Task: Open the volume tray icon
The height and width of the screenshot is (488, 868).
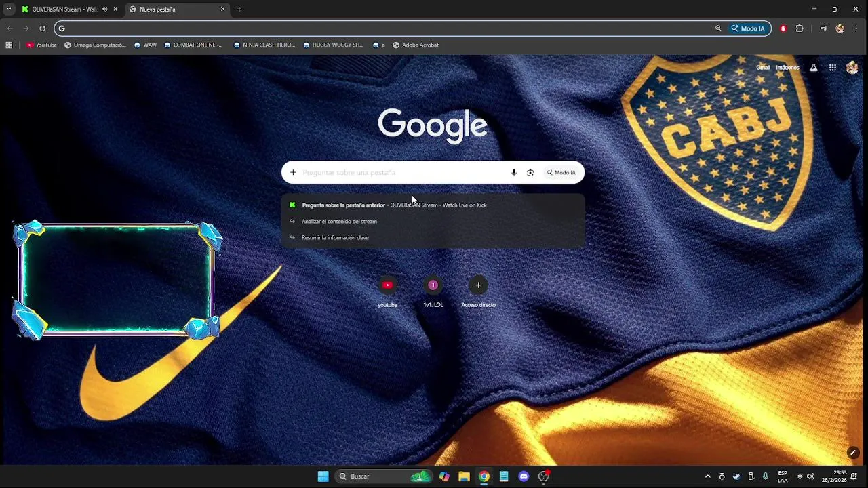Action: (x=810, y=476)
